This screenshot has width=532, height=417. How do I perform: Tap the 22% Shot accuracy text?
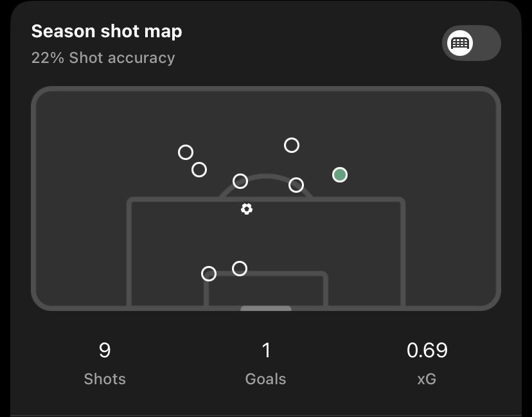pyautogui.click(x=103, y=58)
